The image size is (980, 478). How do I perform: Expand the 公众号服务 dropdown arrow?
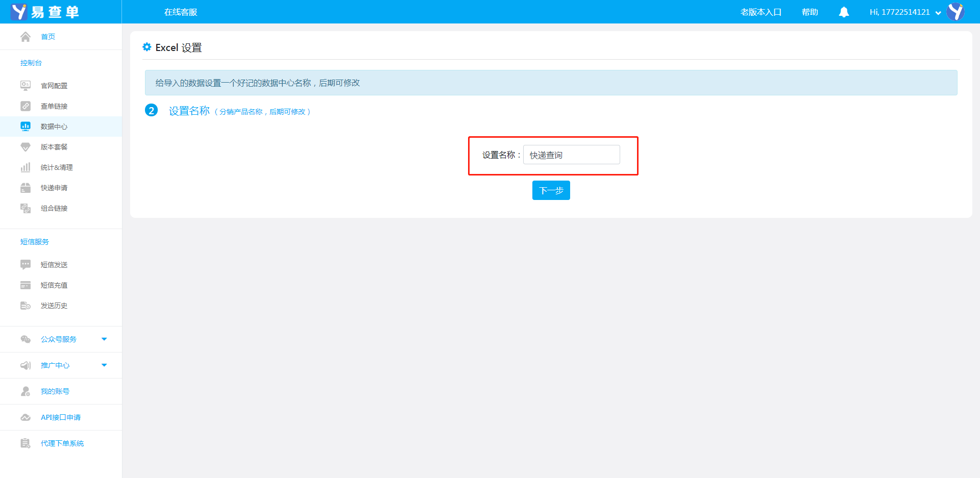coord(104,339)
